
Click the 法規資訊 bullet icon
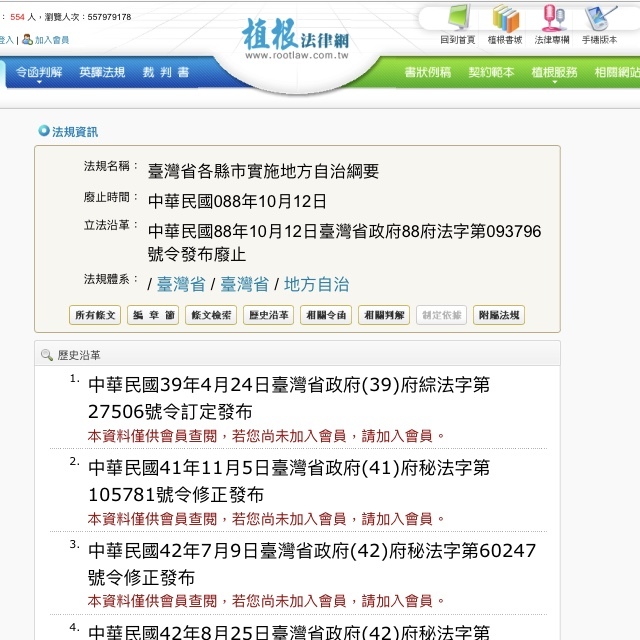pyautogui.click(x=43, y=131)
